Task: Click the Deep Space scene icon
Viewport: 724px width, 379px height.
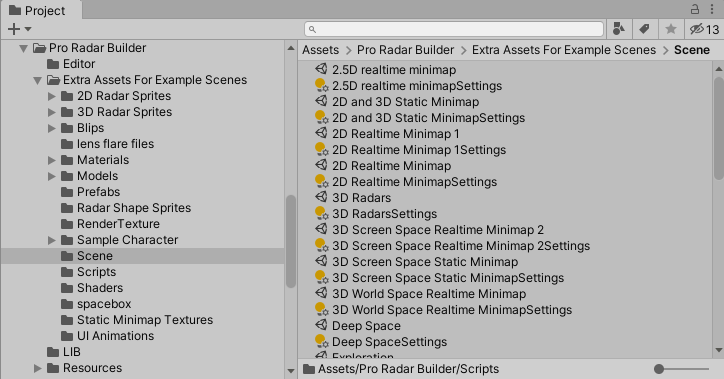Action: pos(321,325)
